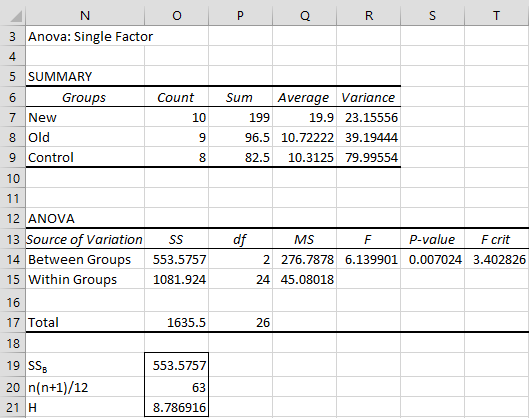Select Control sum value 82.5
The image size is (529, 418).
240,157
